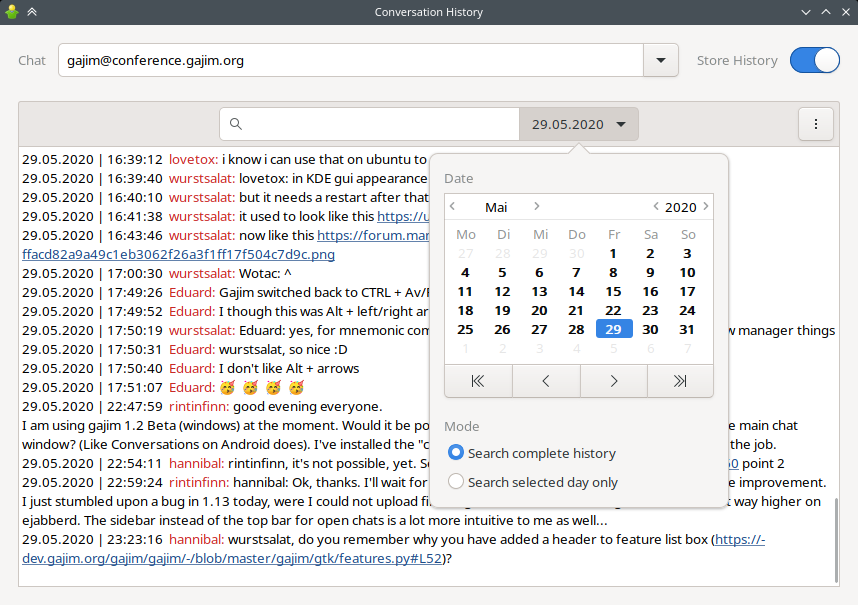The height and width of the screenshot is (605, 858).
Task: Click the wurstsalat nickname at 17:00:30
Action: tap(202, 273)
